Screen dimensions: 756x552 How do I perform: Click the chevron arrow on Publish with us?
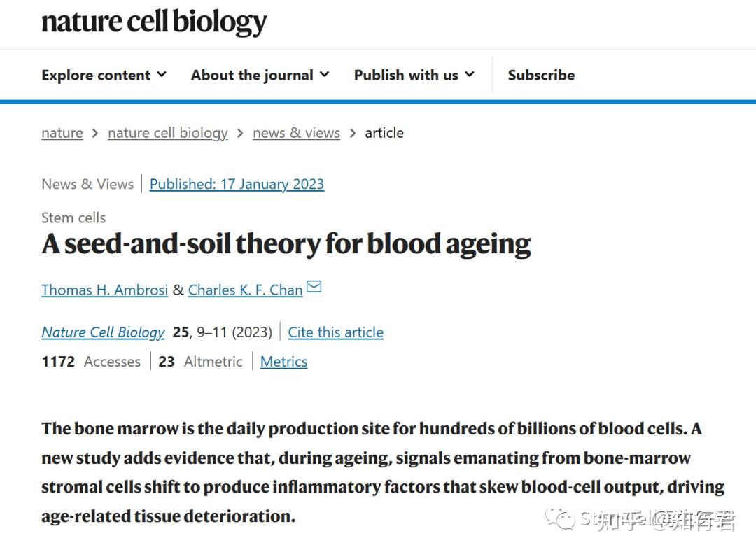coord(470,75)
